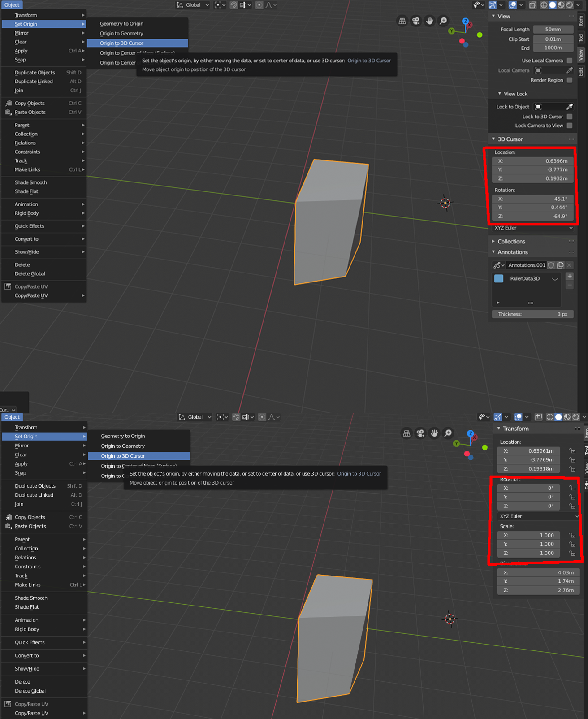588x719 pixels.
Task: Switch to Tool sidebar tab in upper screenshot
Action: [581, 38]
